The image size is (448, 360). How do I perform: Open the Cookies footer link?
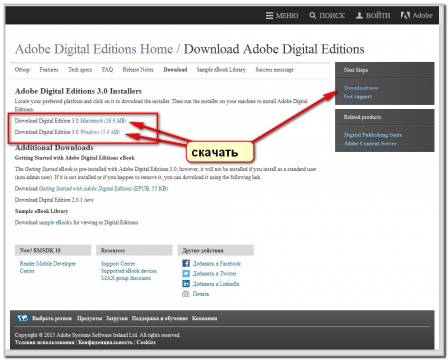pos(146,342)
